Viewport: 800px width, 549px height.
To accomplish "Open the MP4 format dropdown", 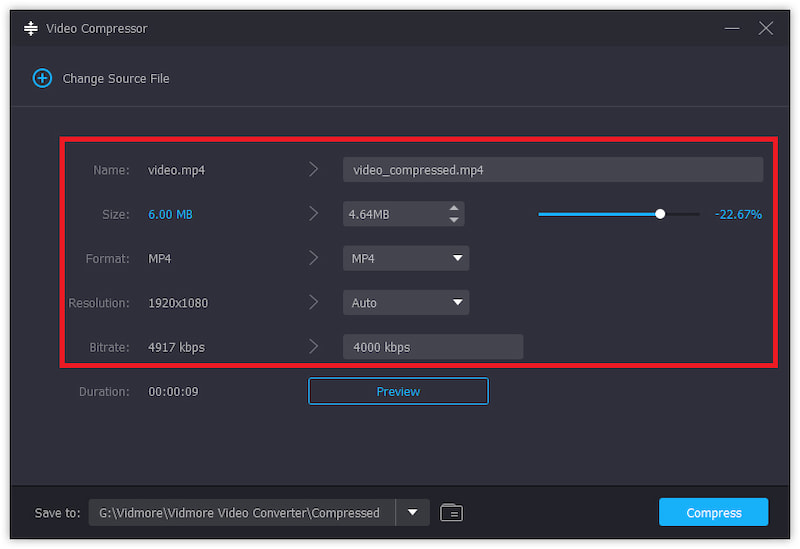I will pos(406,258).
